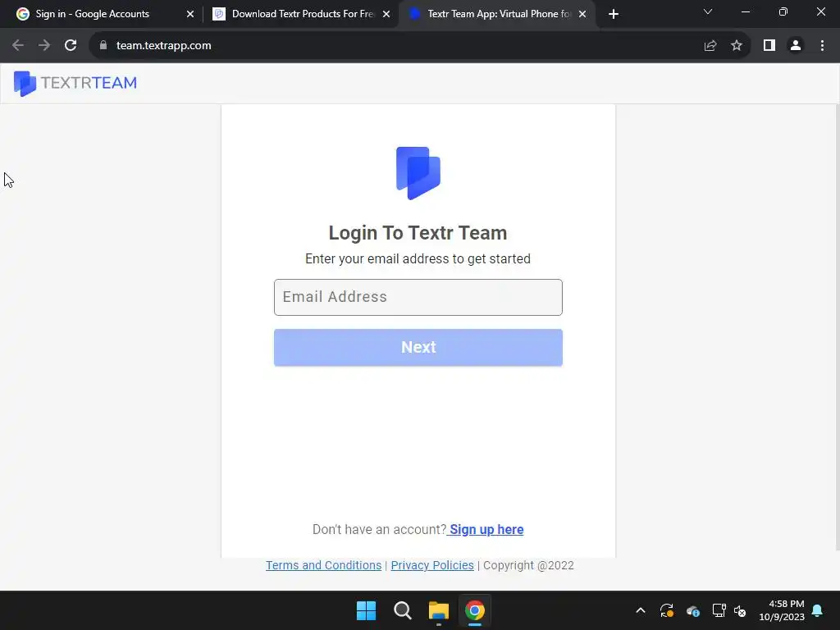Open Terms and Conditions link
The height and width of the screenshot is (630, 840).
pos(323,566)
